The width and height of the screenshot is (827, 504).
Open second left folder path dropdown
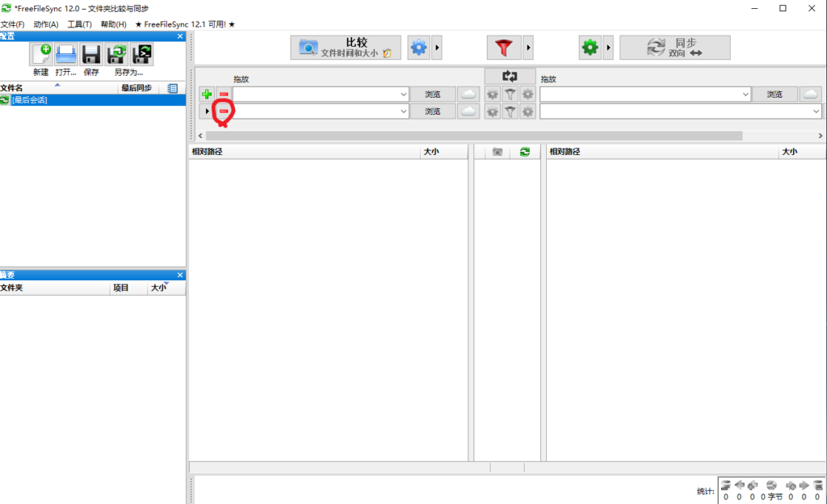[404, 111]
